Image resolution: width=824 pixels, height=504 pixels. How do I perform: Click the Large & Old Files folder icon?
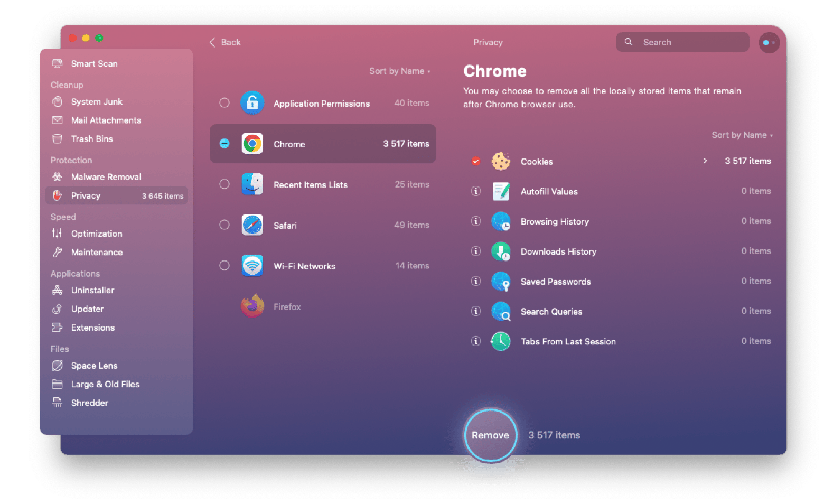pos(57,384)
